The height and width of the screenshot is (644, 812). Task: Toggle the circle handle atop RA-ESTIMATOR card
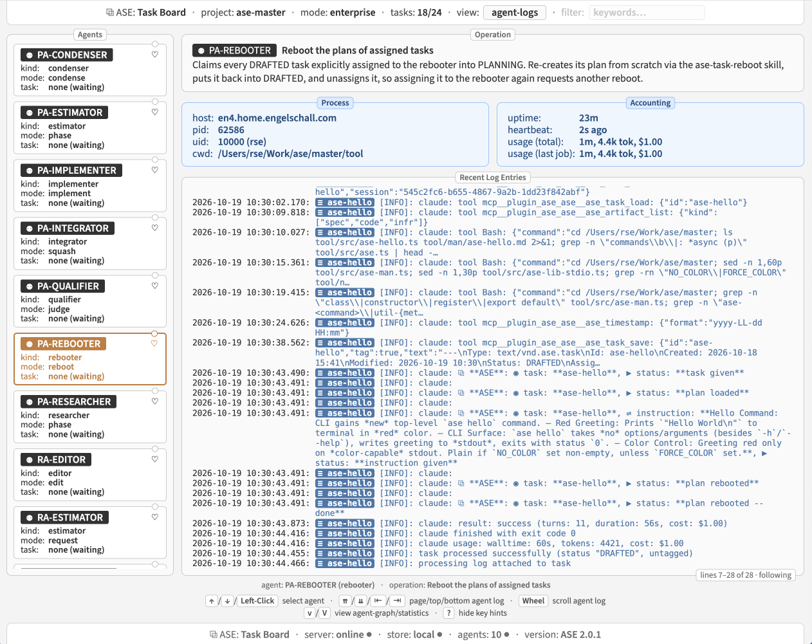pos(155,507)
